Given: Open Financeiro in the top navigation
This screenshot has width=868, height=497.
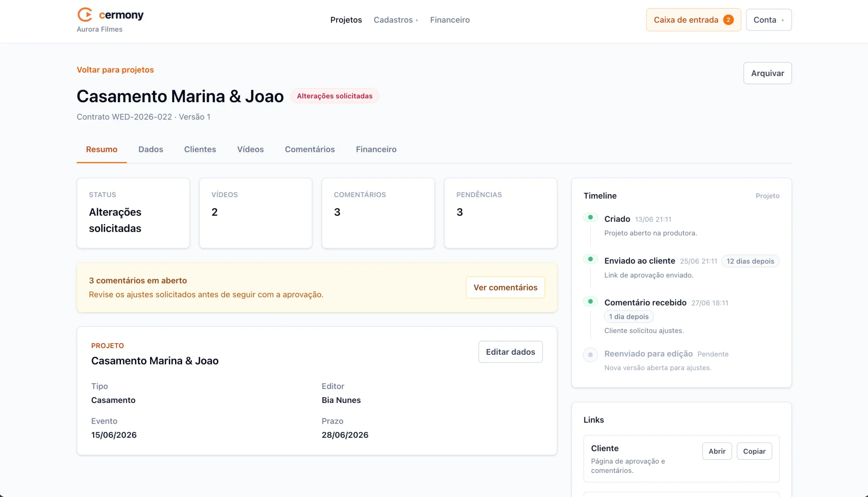Looking at the screenshot, I should click(x=450, y=20).
